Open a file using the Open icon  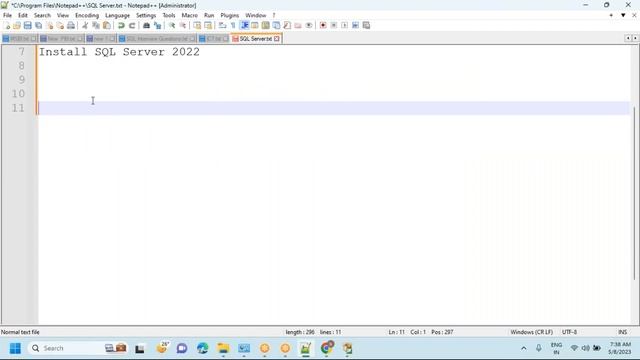17,25
